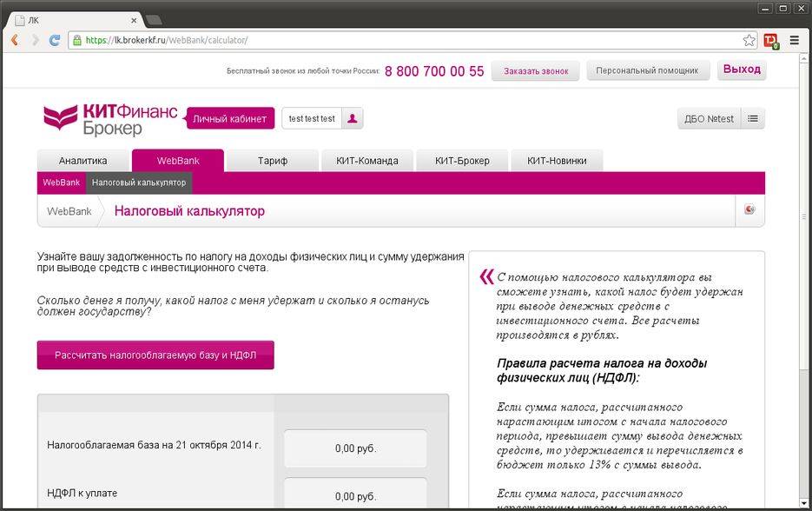Select the WebBank main tab
This screenshot has height=511, width=812.
click(178, 161)
